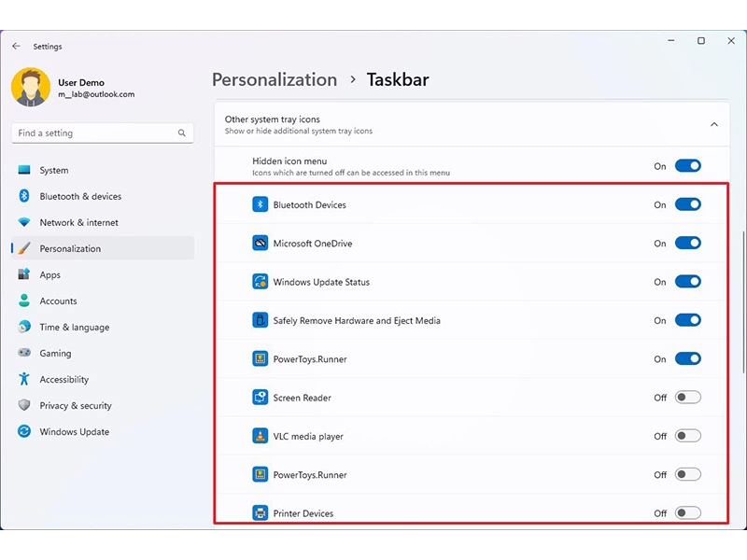Disable the Hidden icon menu switch

[x=688, y=165]
